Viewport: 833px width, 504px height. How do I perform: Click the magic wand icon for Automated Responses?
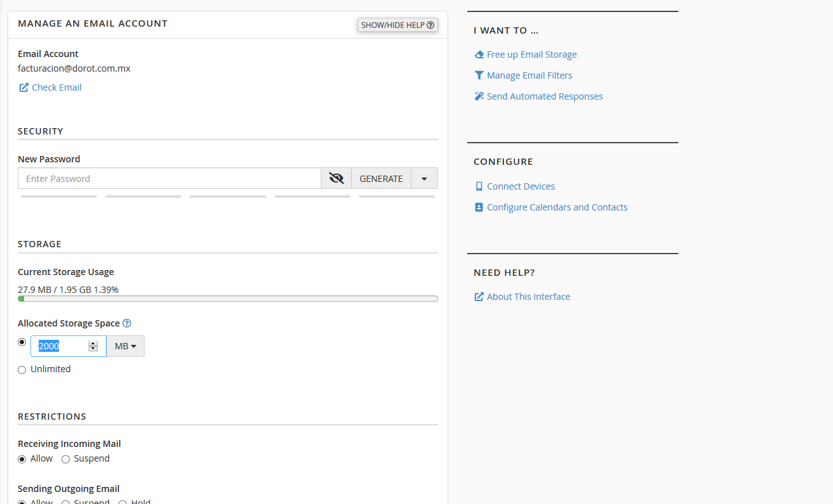(x=479, y=96)
